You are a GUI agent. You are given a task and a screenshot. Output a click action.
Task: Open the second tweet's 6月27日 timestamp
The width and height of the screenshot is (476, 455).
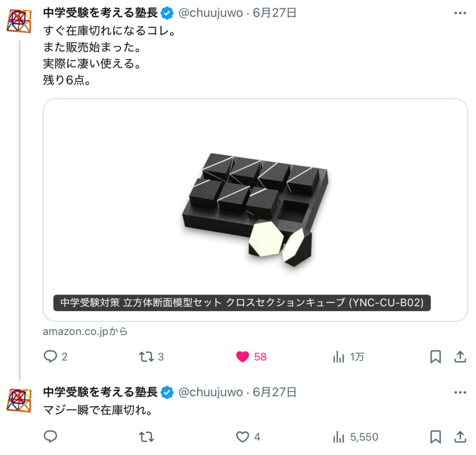[x=274, y=392]
